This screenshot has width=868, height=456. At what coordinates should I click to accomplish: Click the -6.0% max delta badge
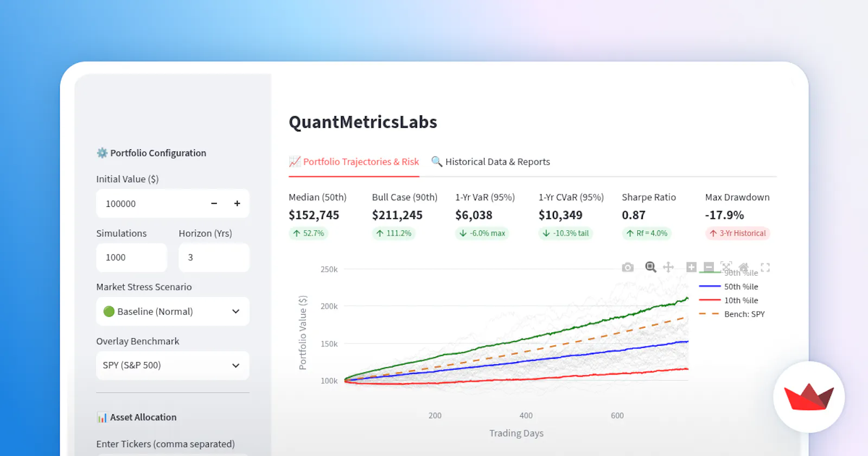(x=482, y=233)
